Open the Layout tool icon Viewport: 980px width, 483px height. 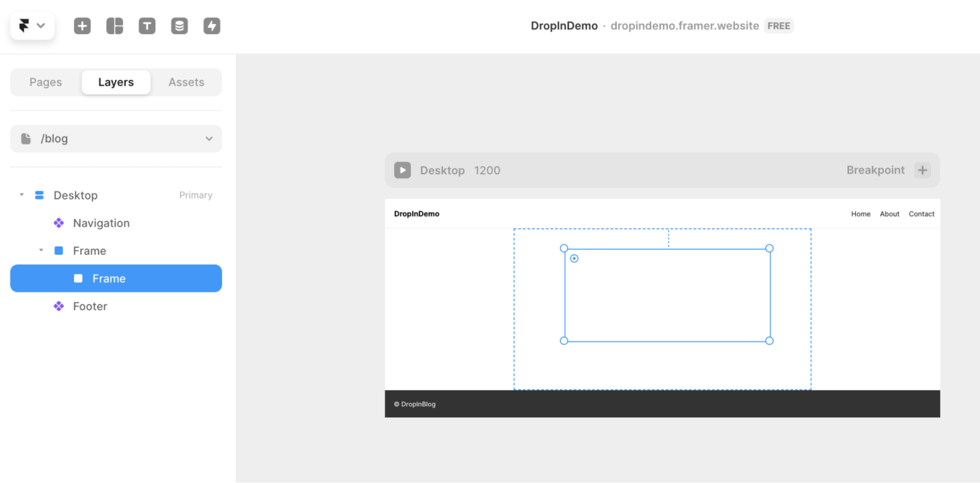point(115,26)
